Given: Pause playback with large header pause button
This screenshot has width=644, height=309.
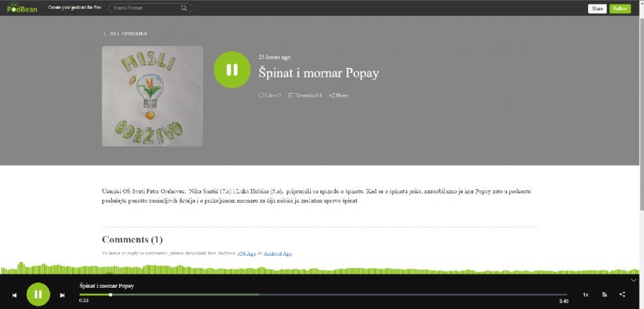Looking at the screenshot, I should 232,70.
